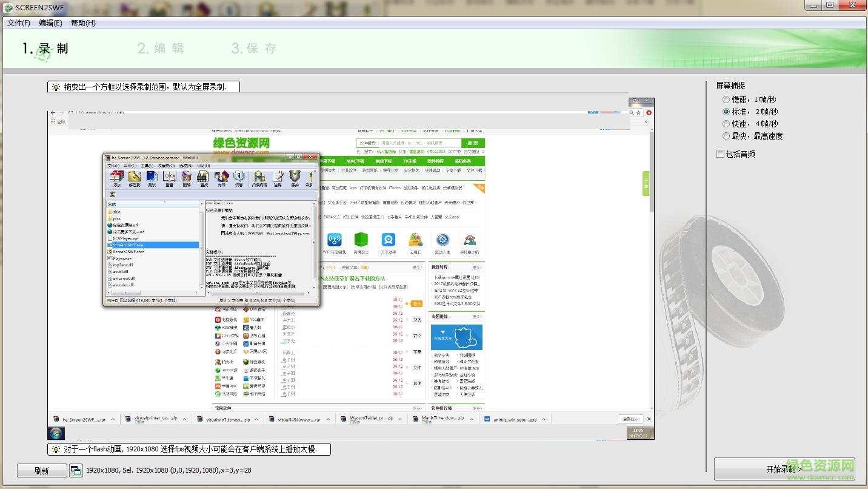
Task: Select the 慢速，1帧/秒 capture speed
Action: coord(726,99)
